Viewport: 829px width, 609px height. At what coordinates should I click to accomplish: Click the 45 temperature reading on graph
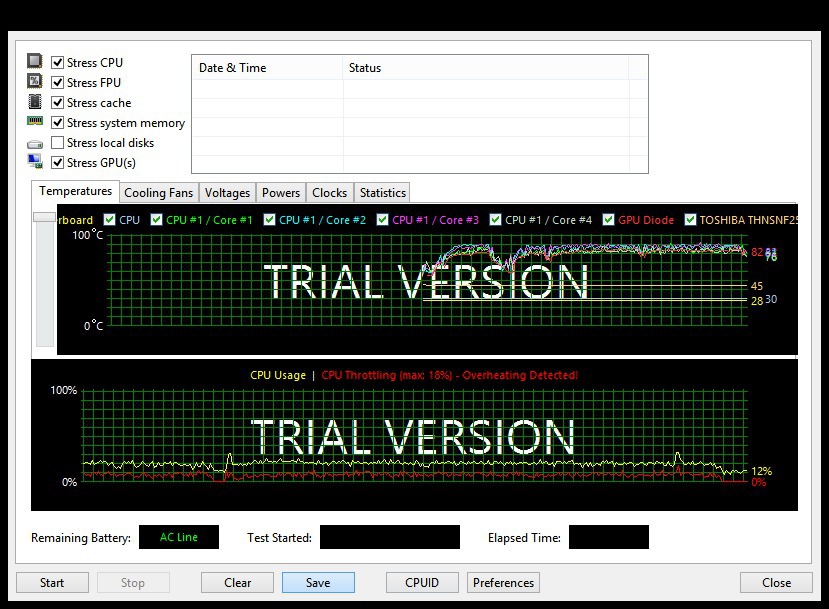tap(757, 286)
